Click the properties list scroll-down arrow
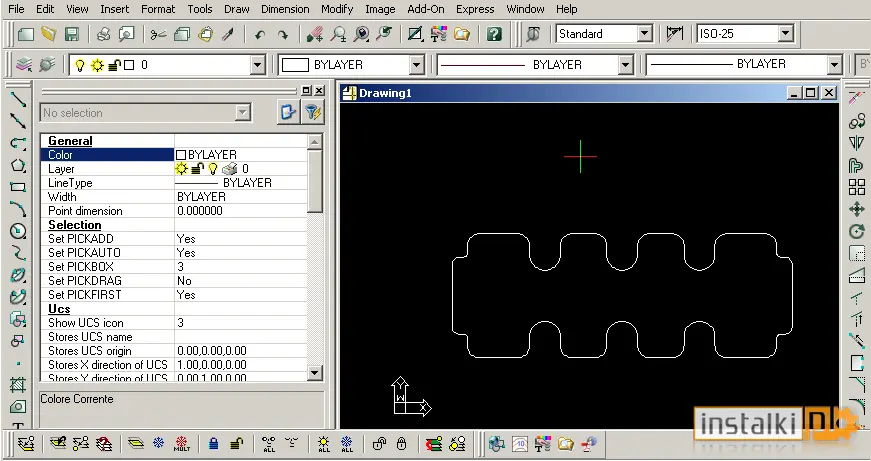The image size is (871, 461). point(314,372)
